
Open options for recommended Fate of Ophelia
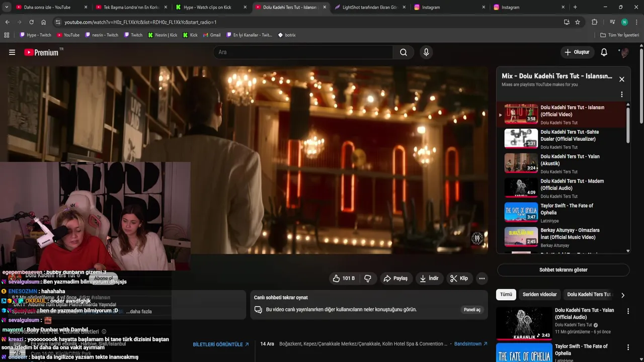tap(628, 347)
